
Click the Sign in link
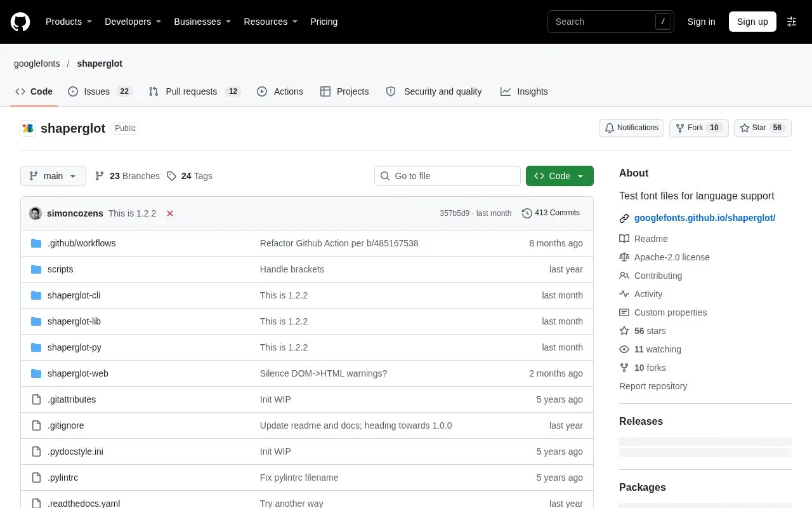701,22
